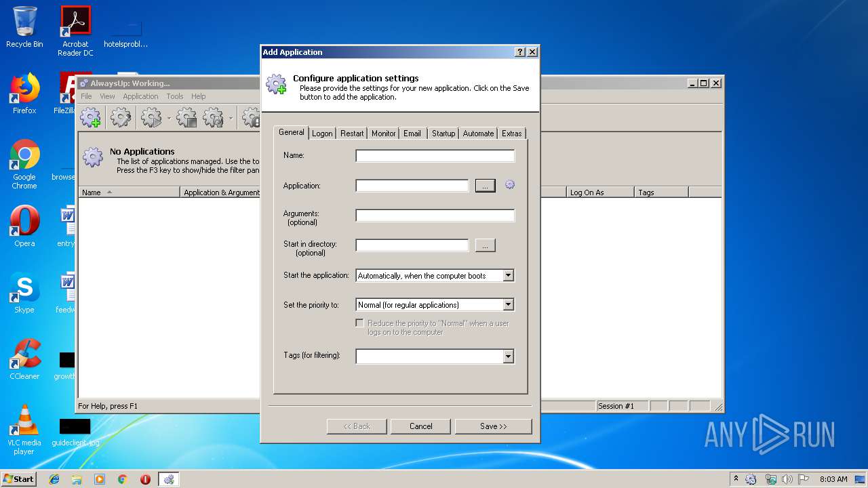Open the Help menu in AlwaysUp
This screenshot has width=868, height=488.
point(198,96)
